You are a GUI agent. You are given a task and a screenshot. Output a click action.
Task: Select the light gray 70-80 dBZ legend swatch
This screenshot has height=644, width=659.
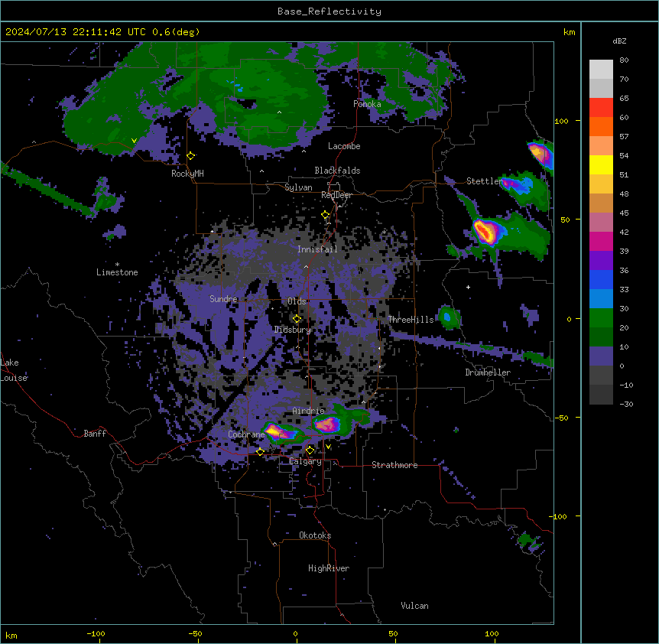click(x=601, y=70)
